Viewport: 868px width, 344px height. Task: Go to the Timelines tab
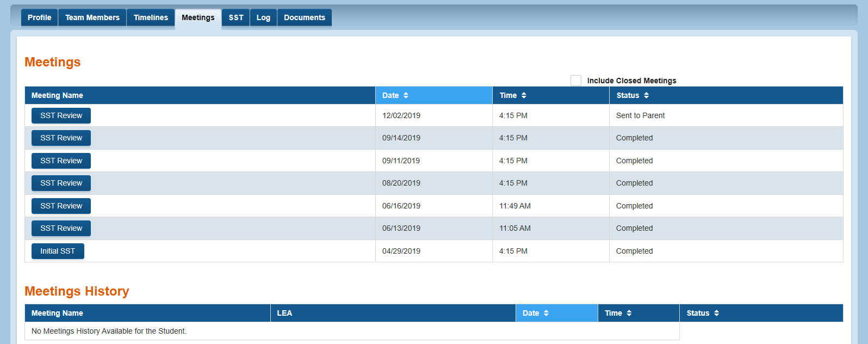[x=151, y=17]
